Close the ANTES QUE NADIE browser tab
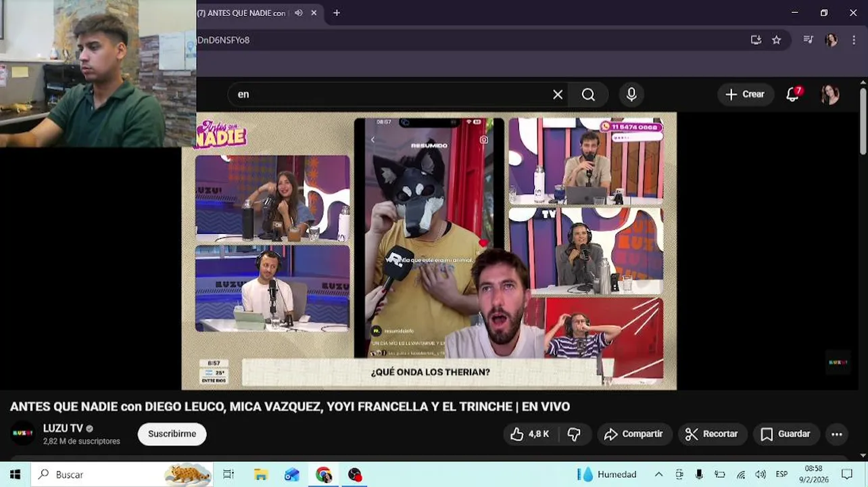 314,13
